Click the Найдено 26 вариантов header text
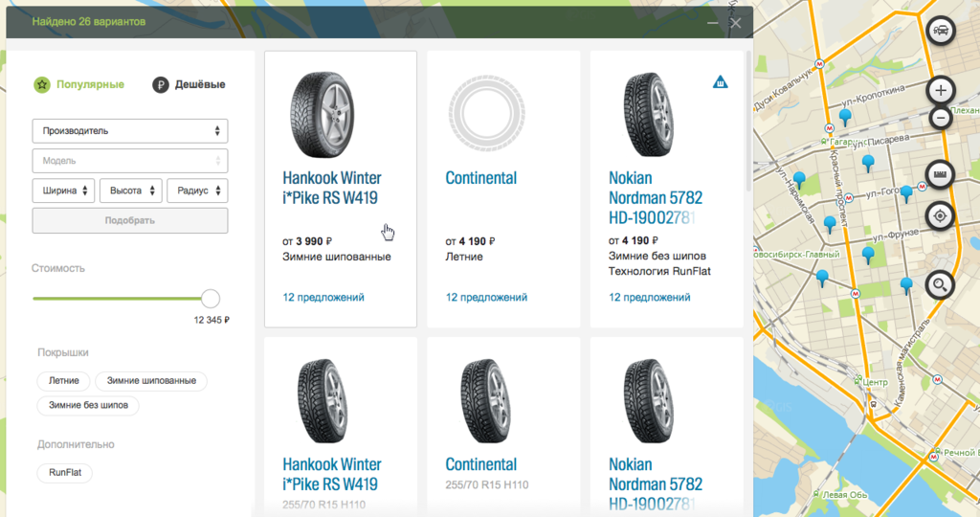Screen dimensions: 980x517 click(89, 22)
